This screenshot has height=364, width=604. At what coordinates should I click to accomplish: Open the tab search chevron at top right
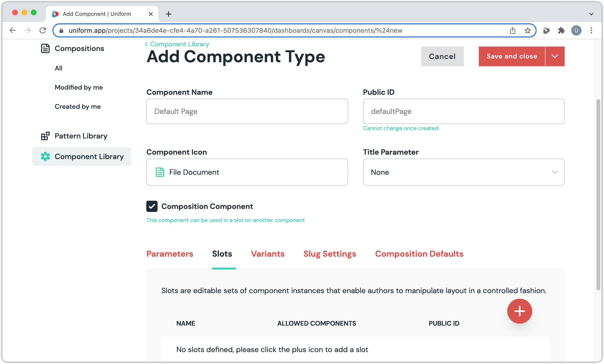coord(591,14)
